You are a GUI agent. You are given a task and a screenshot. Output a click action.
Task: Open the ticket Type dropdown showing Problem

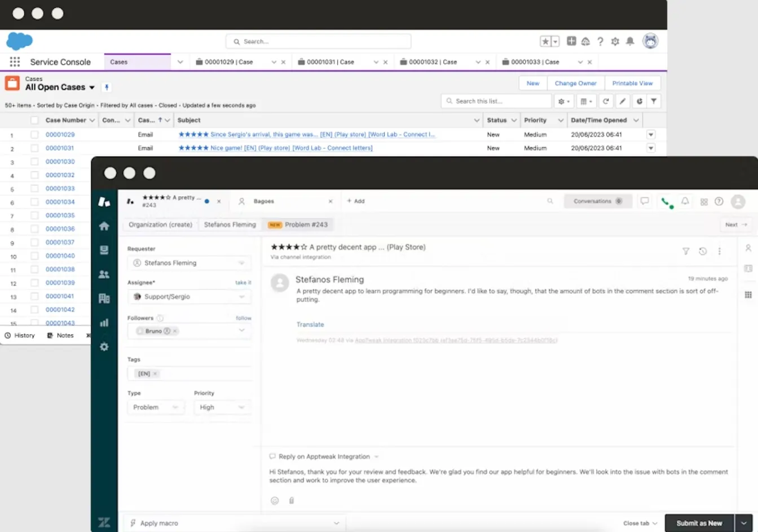pos(156,407)
